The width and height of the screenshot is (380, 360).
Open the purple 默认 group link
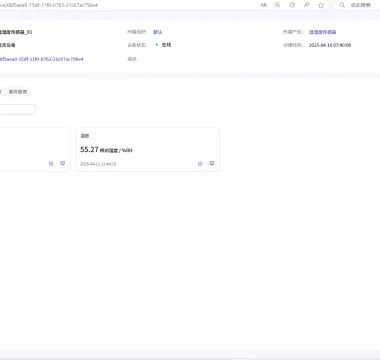coord(157,32)
